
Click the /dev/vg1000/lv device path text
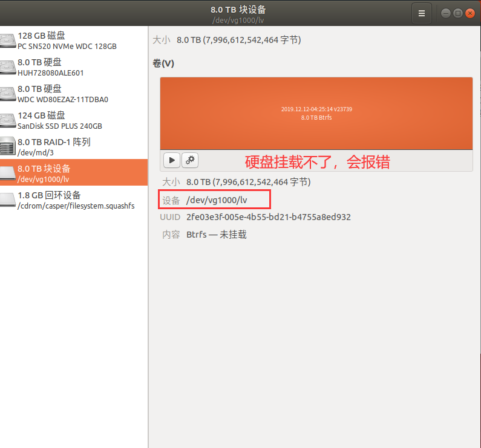[217, 200]
